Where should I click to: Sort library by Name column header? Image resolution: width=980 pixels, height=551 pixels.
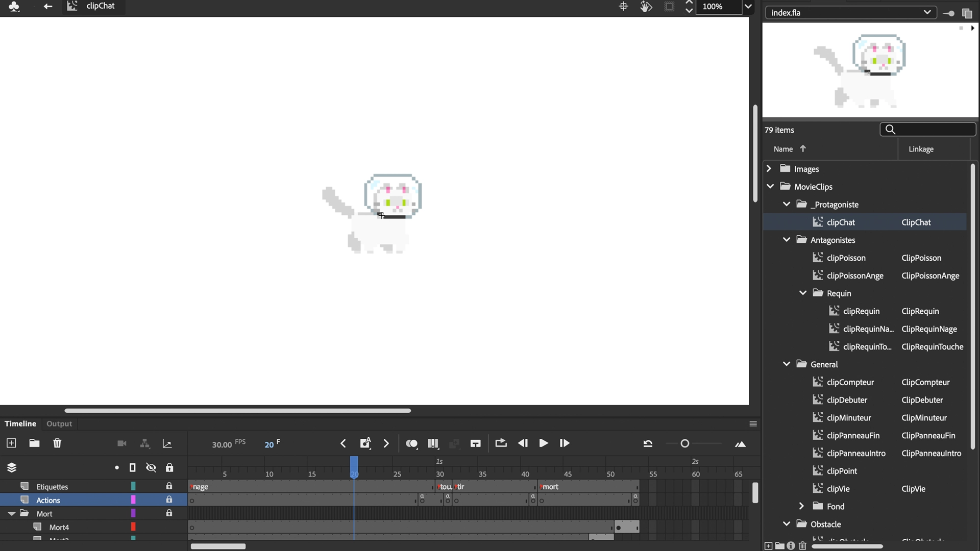click(x=783, y=149)
